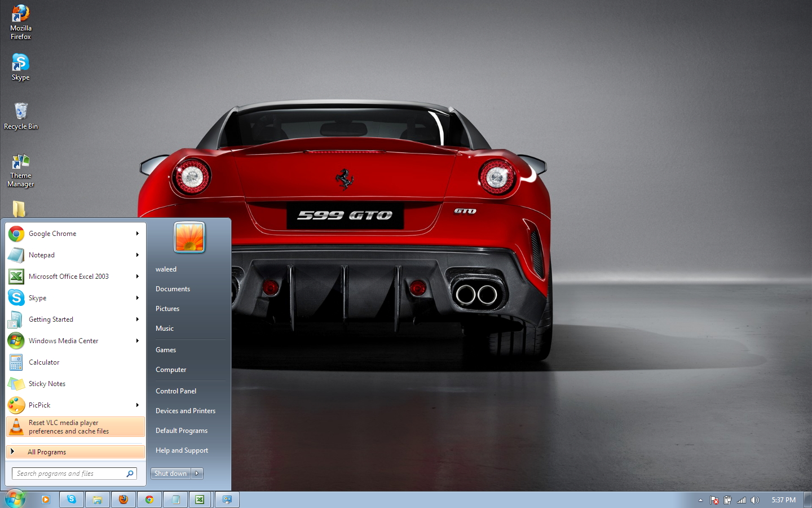Click the Shut down button
The image size is (812, 508).
tap(170, 473)
